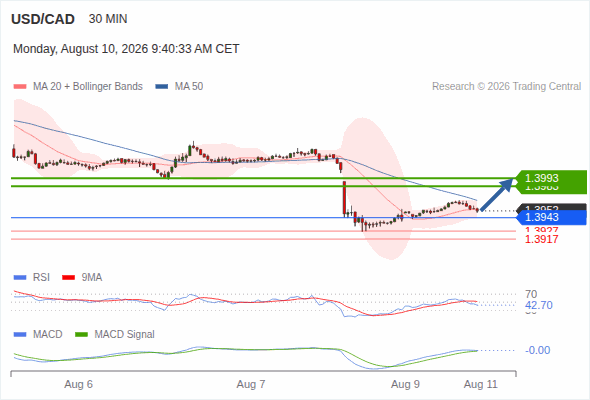590x400 pixels.
Task: Click the MACD legend label
Action: click(47, 335)
